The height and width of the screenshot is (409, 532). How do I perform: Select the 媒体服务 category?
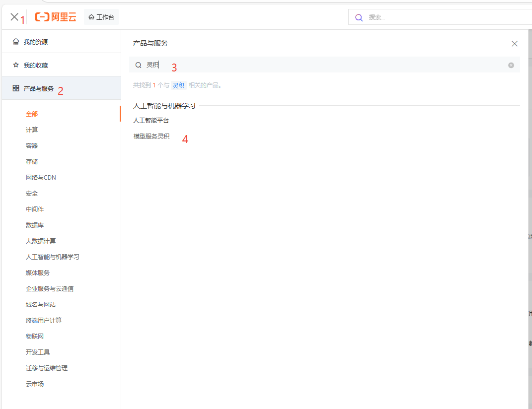tap(38, 273)
